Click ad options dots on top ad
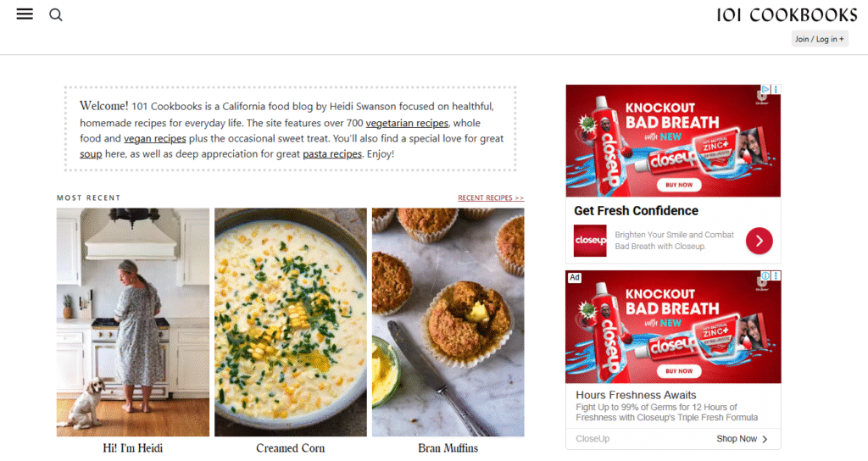 click(776, 89)
